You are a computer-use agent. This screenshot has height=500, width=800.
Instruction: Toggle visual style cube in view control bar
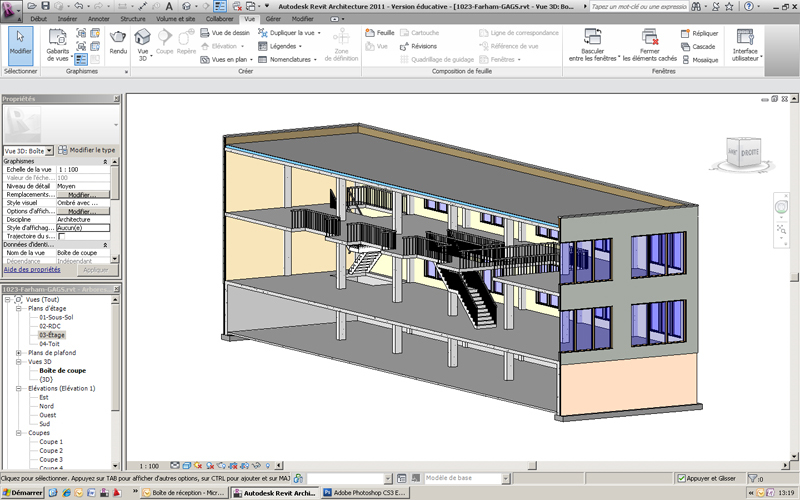(x=187, y=466)
